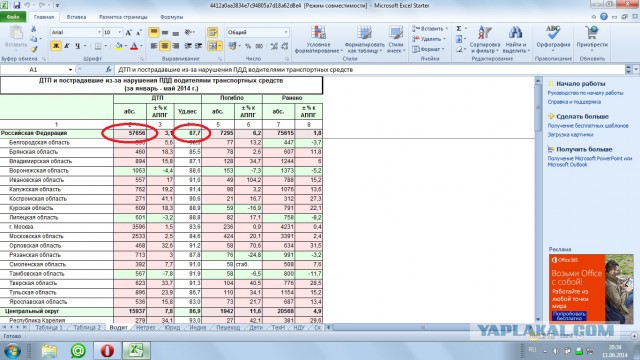Click the fill color paint bucket swatch

[x=118, y=46]
